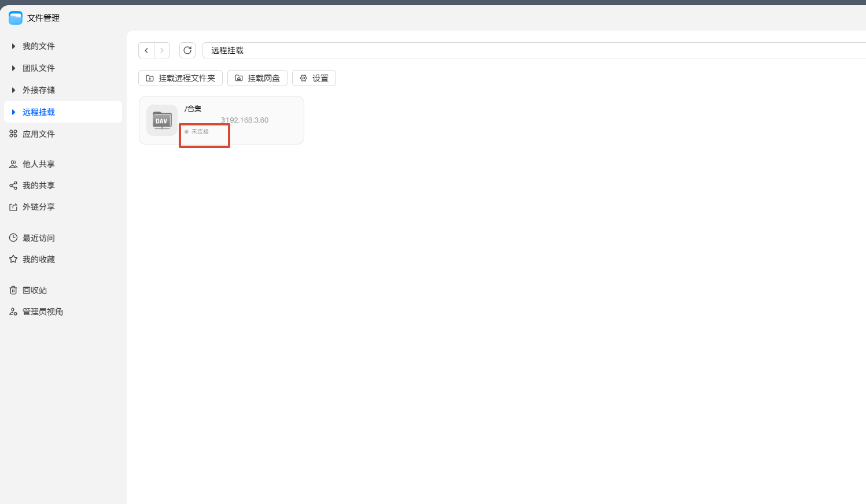Click the 未连接 status label
The image size is (866, 504).
point(200,132)
